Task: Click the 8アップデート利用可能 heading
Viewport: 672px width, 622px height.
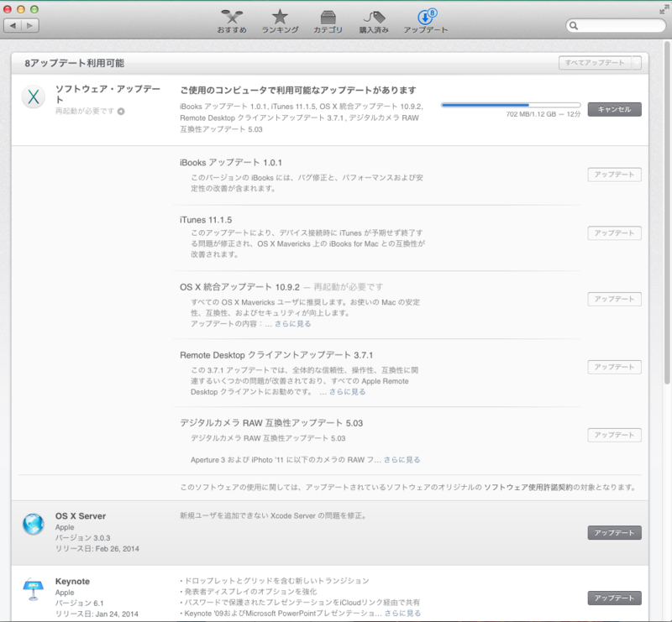Action: coord(75,64)
